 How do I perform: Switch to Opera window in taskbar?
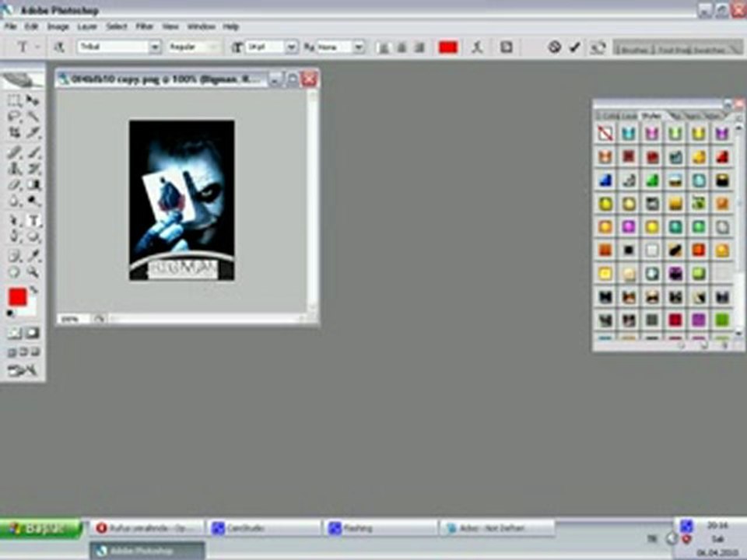pyautogui.click(x=147, y=528)
